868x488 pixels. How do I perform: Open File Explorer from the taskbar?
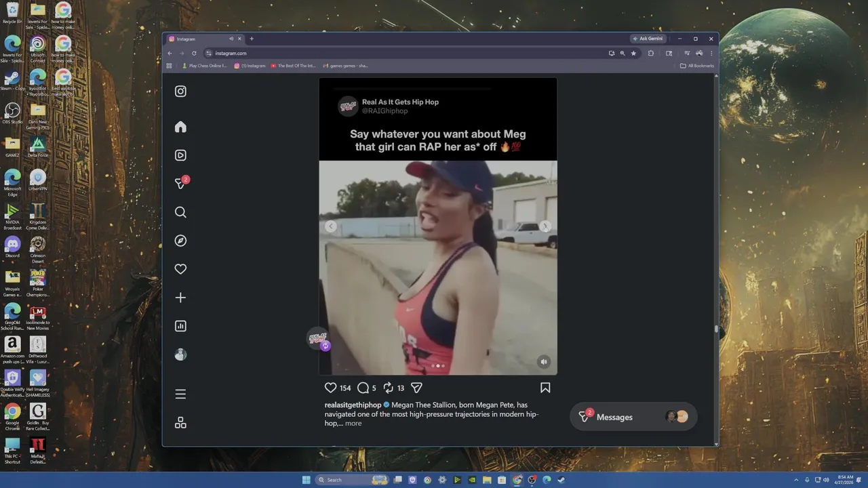pyautogui.click(x=487, y=480)
